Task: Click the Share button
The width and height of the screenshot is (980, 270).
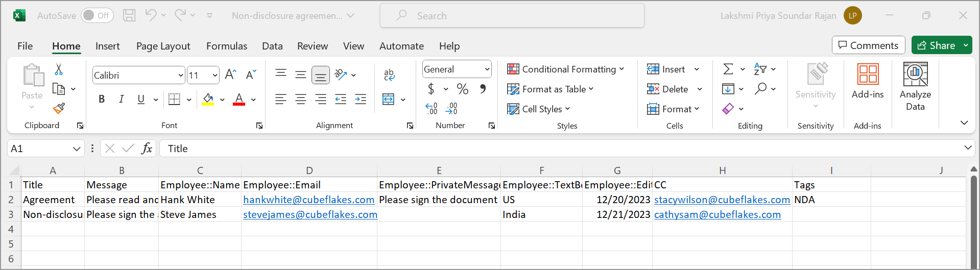Action: pyautogui.click(x=936, y=45)
